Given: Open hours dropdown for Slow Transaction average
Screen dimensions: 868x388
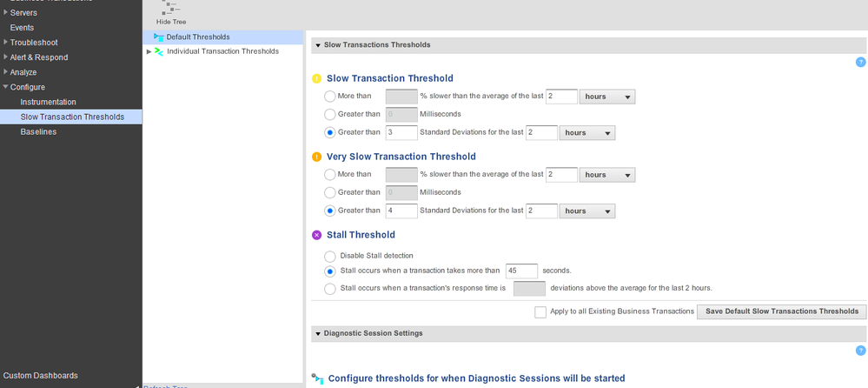Looking at the screenshot, I should (x=607, y=97).
